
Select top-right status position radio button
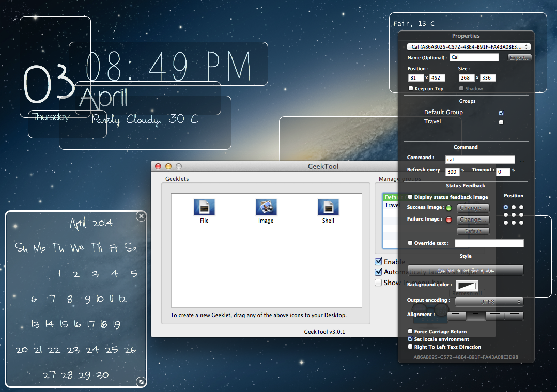521,207
